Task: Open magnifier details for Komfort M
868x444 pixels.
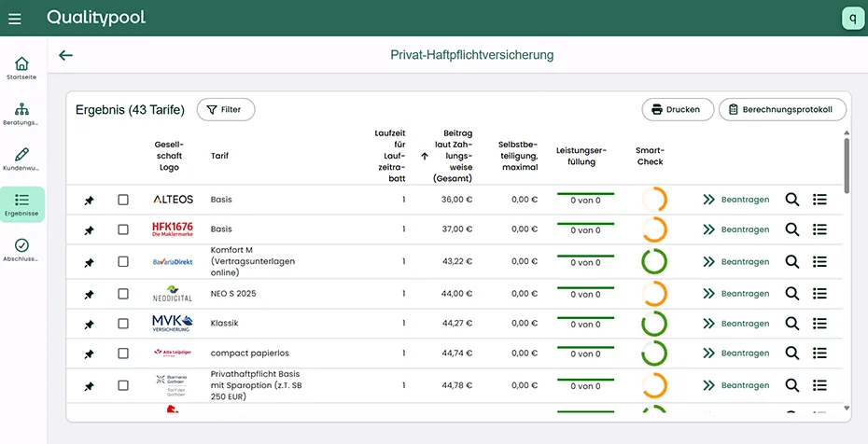Action: (792, 261)
